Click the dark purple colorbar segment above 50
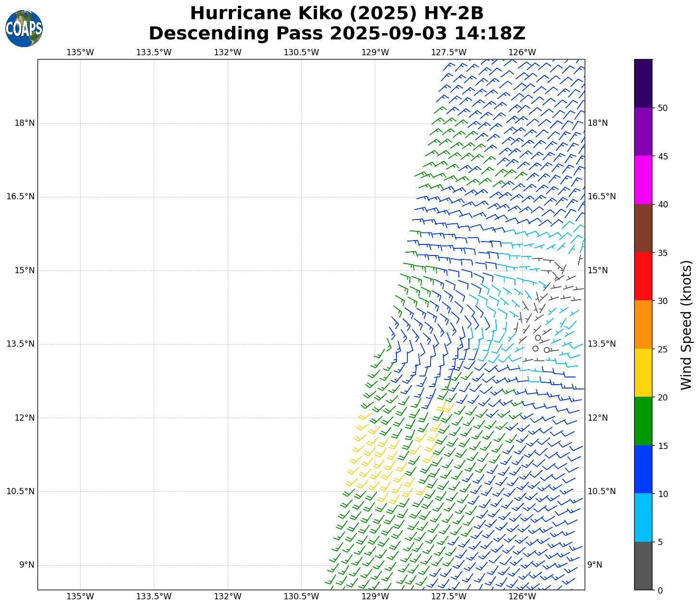Screen dimensions: 700x607 [643, 83]
